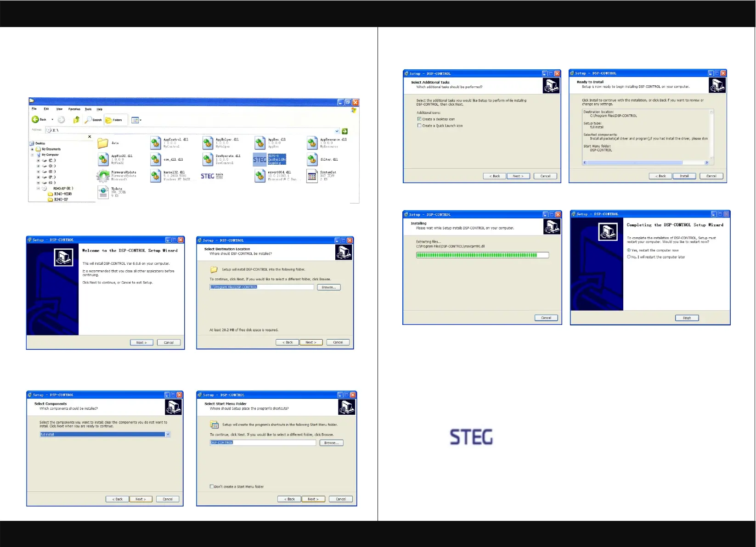Select the AppRes.dll file icon
Image resolution: width=756 pixels, height=547 pixels.
260,143
